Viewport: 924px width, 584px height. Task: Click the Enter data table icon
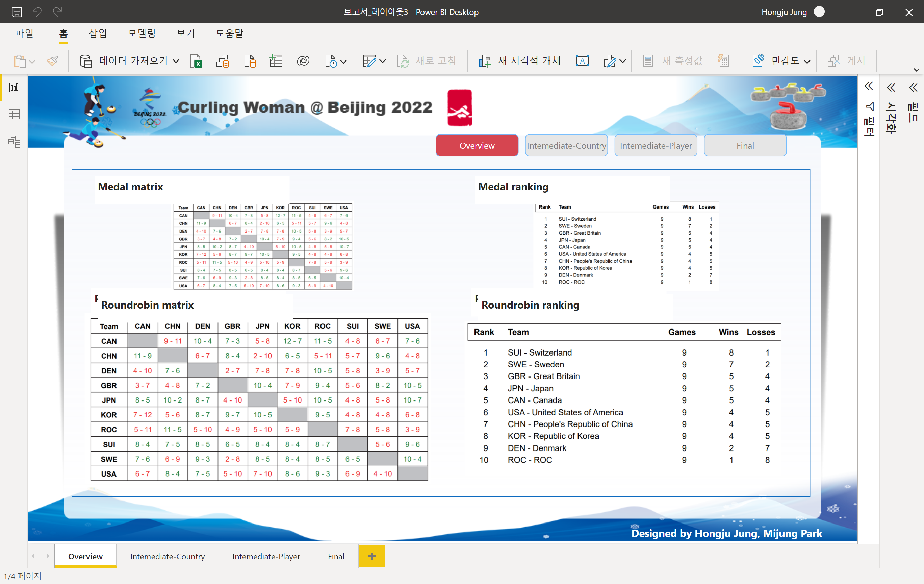pyautogui.click(x=276, y=61)
